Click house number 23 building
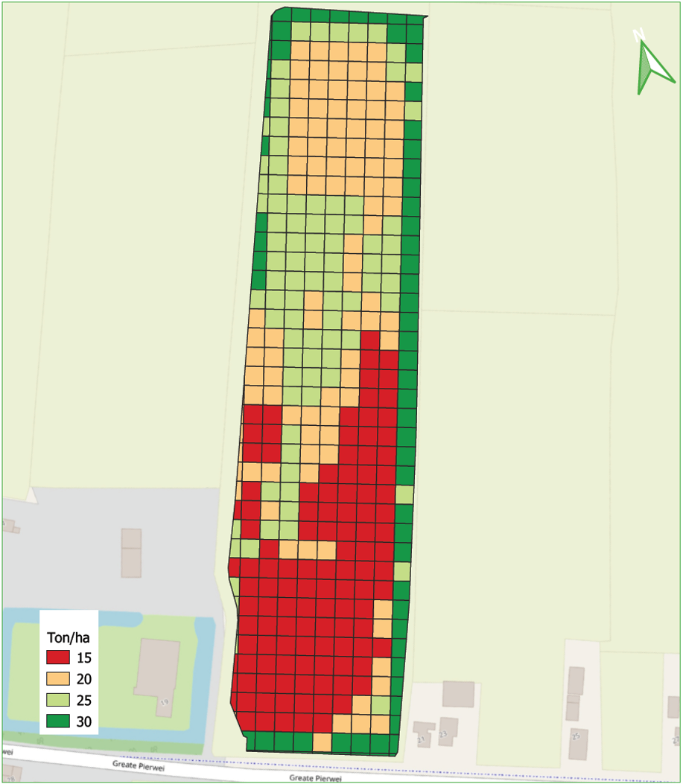Screen dimensions: 683x784 [x=448, y=731]
